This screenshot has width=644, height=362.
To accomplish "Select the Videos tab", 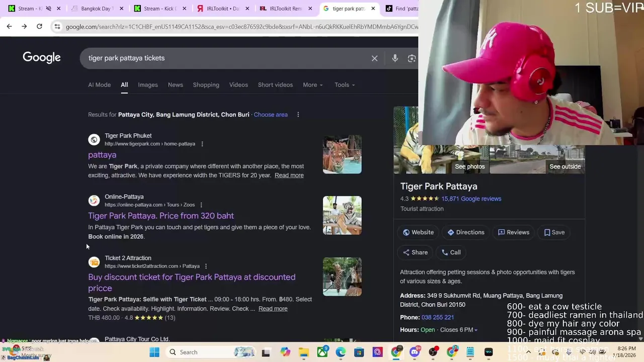I will click(x=238, y=85).
